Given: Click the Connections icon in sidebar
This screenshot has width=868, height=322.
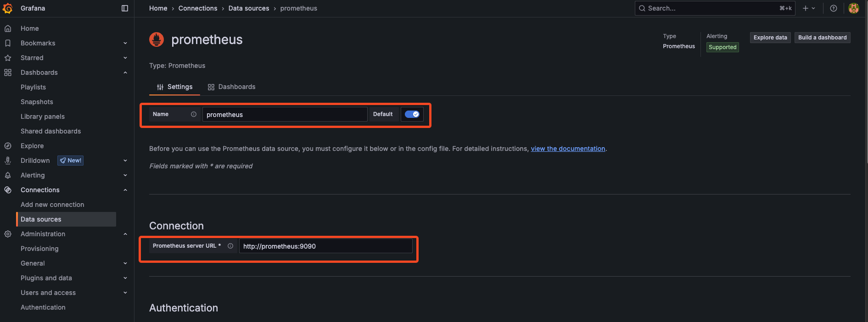Looking at the screenshot, I should tap(8, 190).
